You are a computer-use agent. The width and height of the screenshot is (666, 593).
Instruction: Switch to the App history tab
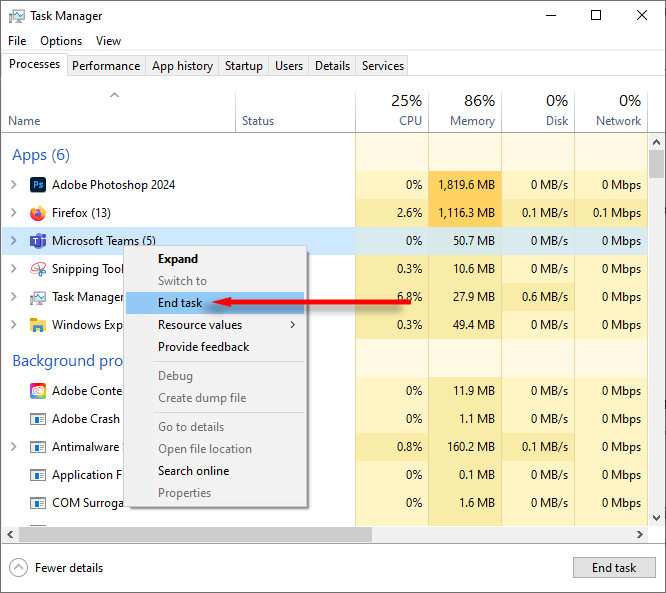(x=182, y=66)
